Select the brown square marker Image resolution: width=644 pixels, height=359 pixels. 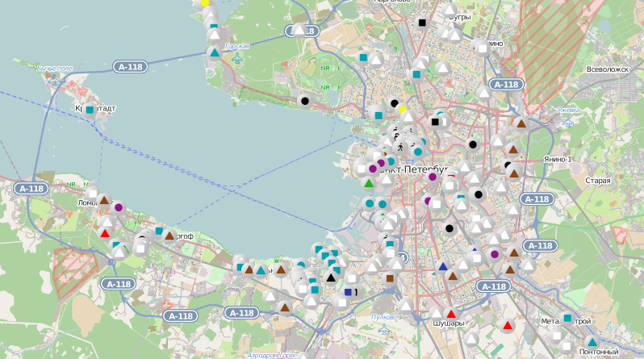tap(390, 278)
